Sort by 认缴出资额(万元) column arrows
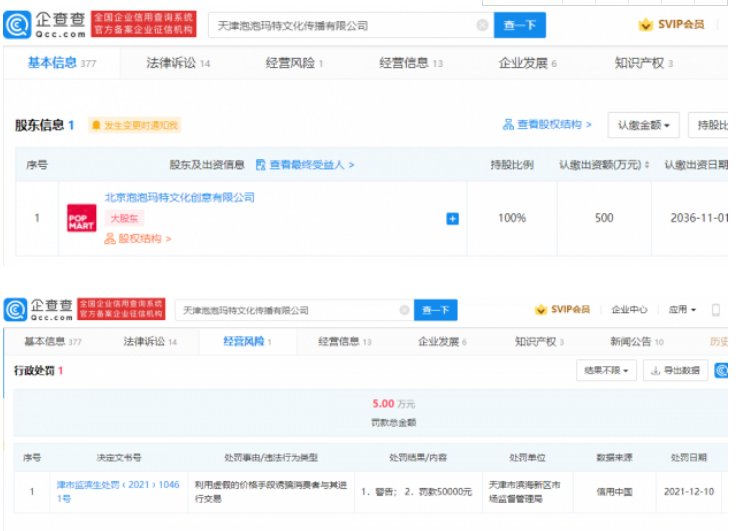This screenshot has width=747, height=531. pos(647,165)
